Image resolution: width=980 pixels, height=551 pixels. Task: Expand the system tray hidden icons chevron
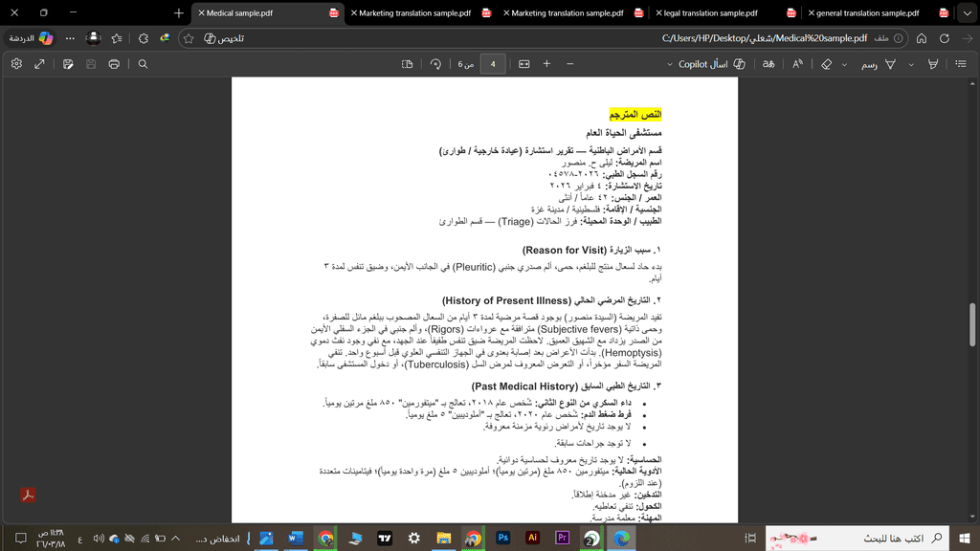[176, 538]
